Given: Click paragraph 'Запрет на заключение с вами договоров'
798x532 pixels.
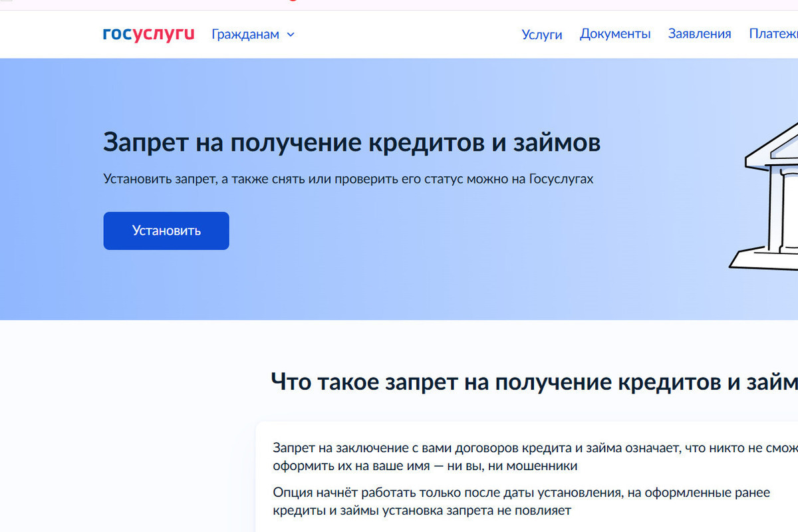Looking at the screenshot, I should 535,456.
